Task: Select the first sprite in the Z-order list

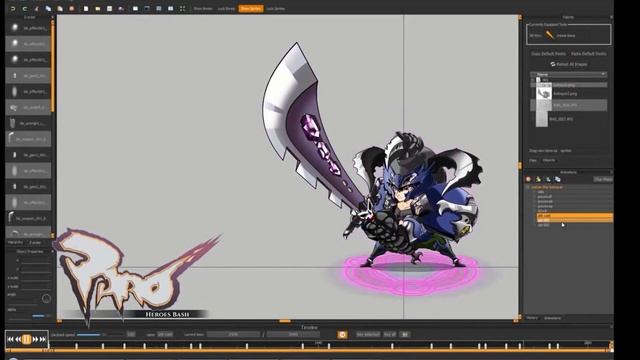Action: (x=28, y=28)
